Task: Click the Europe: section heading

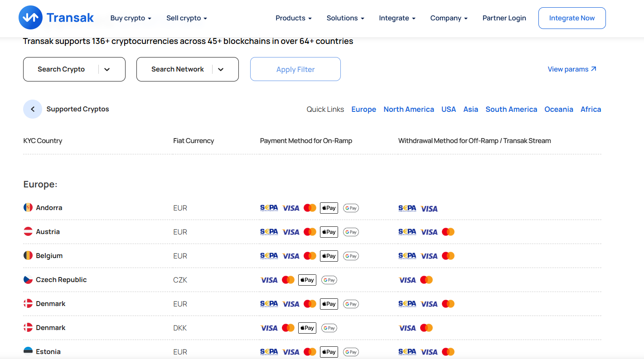Action: [x=40, y=184]
